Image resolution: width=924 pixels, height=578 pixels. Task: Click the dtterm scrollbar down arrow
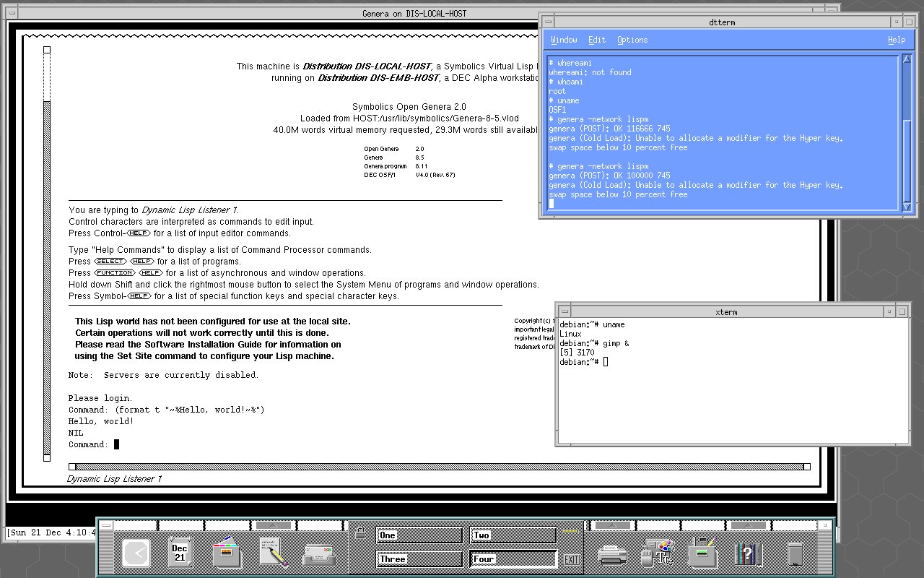tap(907, 207)
